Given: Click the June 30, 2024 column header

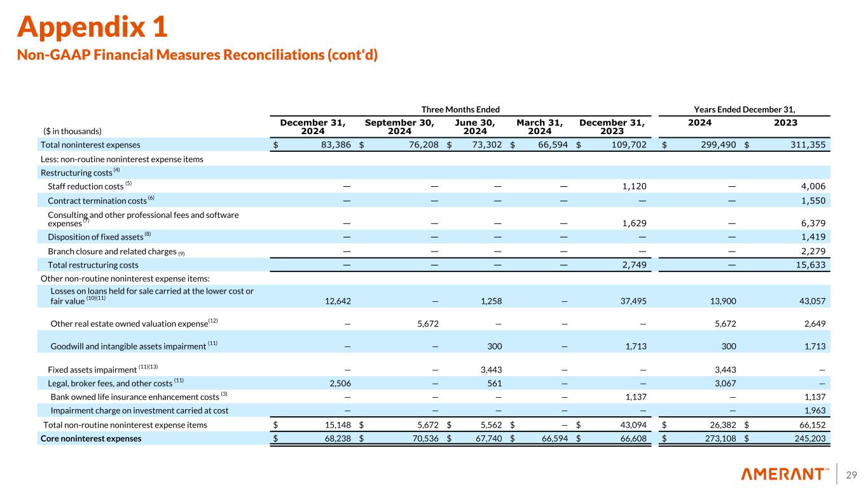Looking at the screenshot, I should (x=476, y=126).
